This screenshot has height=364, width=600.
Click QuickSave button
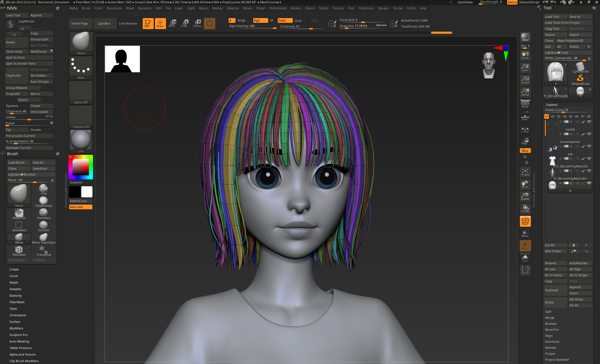pos(465,2)
